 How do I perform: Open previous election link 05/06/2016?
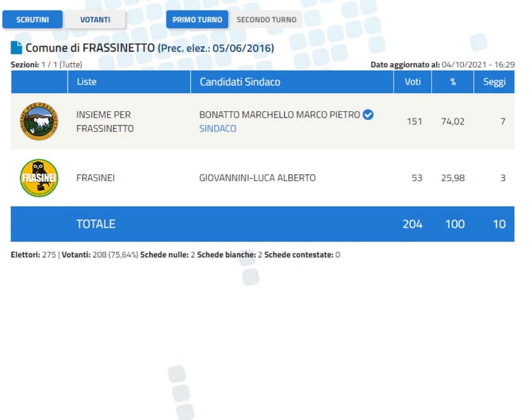216,49
